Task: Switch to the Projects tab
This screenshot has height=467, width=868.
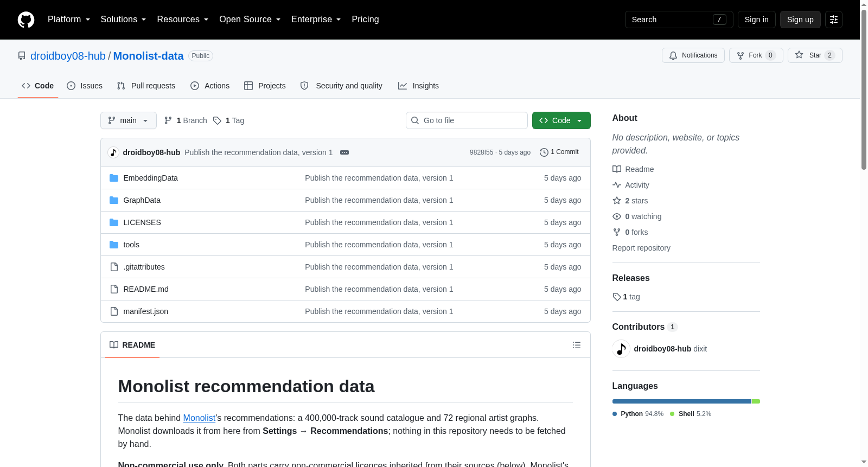Action: 265,86
